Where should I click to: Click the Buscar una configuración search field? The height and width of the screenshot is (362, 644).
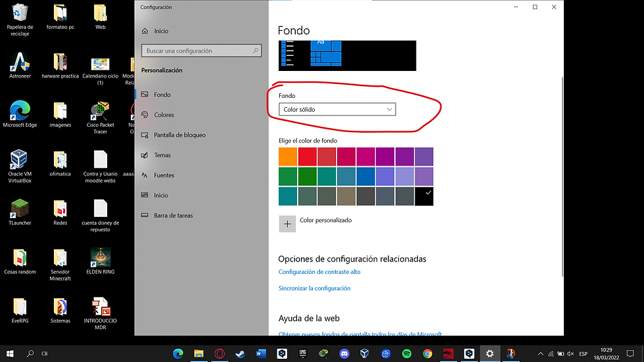pos(201,51)
